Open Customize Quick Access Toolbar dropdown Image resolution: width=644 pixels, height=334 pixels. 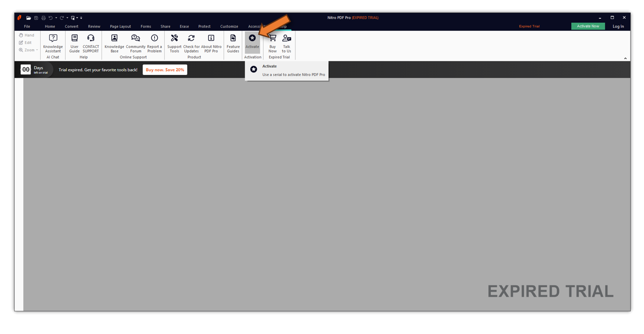click(81, 18)
